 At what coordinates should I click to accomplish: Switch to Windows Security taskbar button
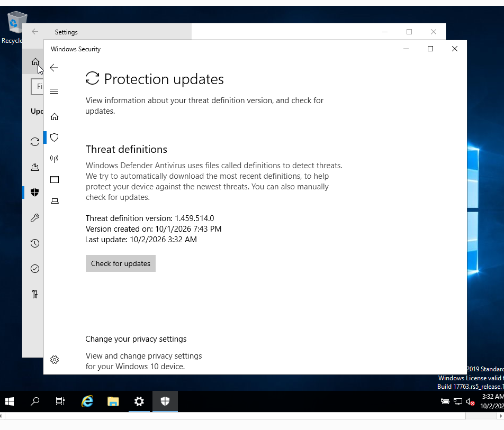(165, 401)
